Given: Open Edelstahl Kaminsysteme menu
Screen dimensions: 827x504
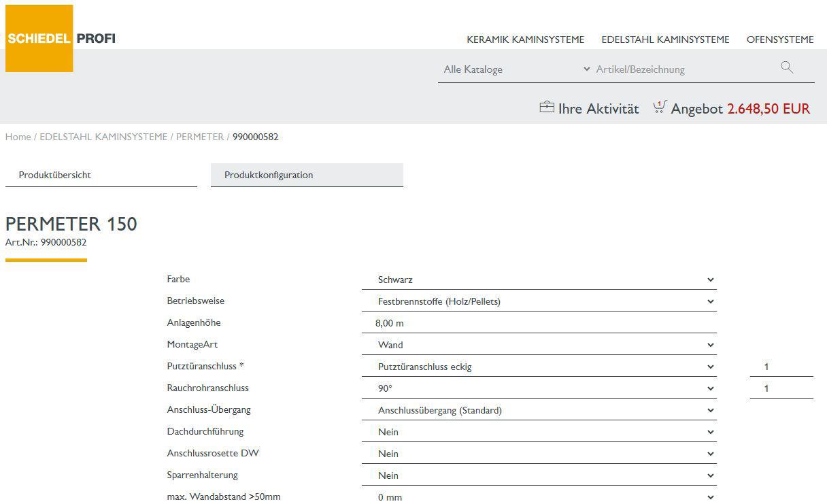Looking at the screenshot, I should 665,39.
